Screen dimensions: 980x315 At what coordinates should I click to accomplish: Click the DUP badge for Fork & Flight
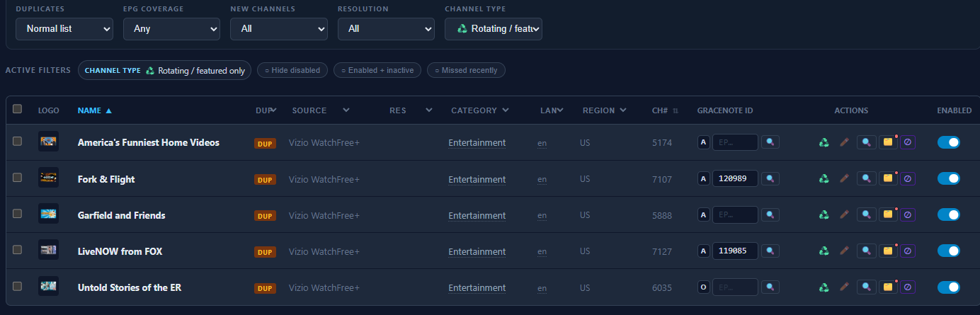(266, 180)
